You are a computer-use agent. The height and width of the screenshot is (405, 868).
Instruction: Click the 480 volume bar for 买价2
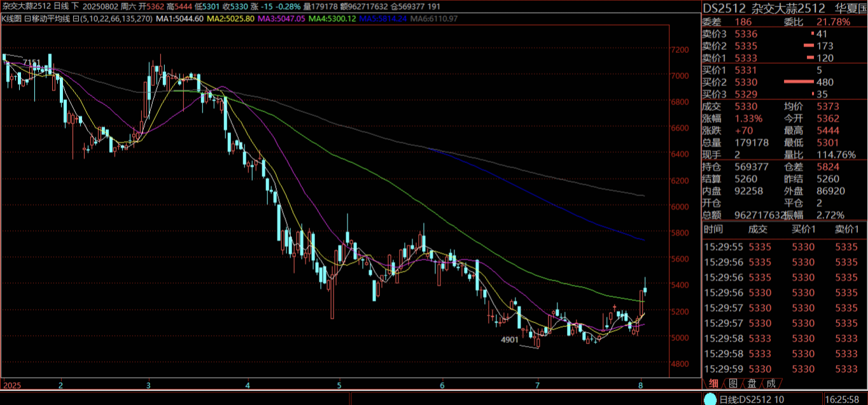[799, 82]
